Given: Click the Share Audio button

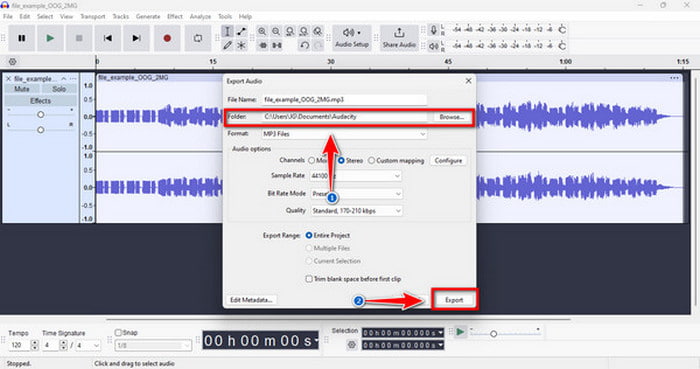Looking at the screenshot, I should 399,38.
